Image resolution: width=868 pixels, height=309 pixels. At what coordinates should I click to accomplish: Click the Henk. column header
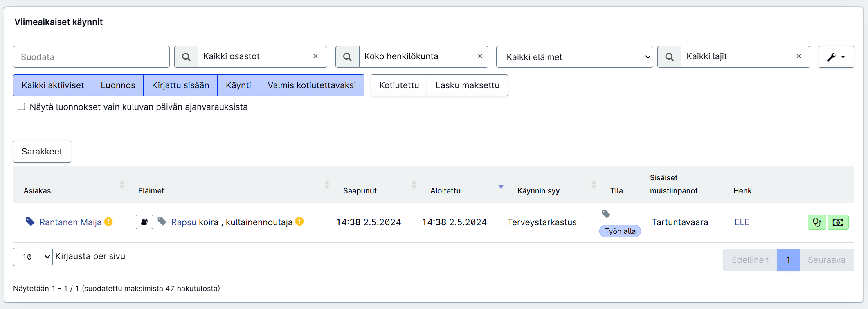click(x=743, y=191)
